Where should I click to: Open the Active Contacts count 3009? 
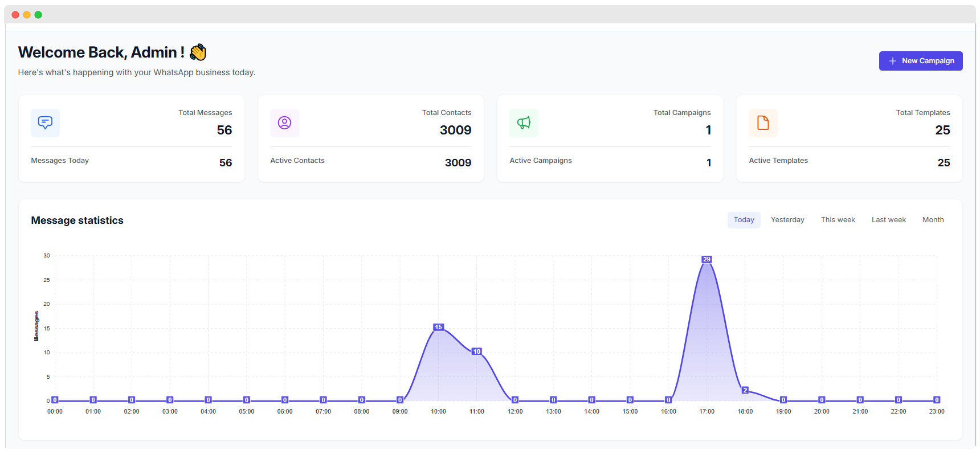458,163
